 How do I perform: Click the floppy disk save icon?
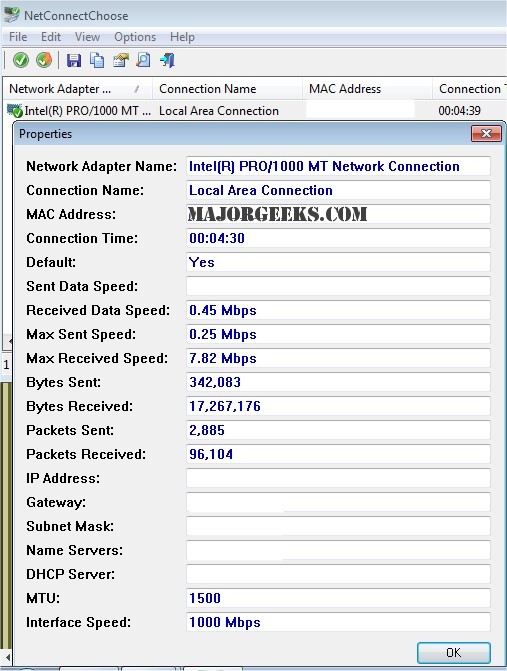pyautogui.click(x=74, y=60)
